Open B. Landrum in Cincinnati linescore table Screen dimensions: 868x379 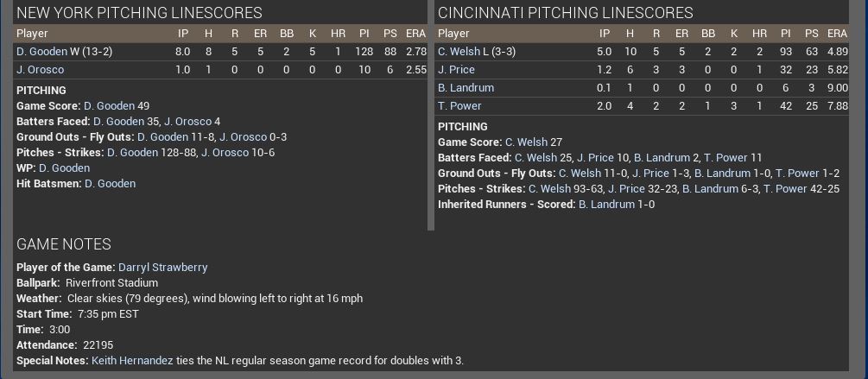click(x=466, y=88)
